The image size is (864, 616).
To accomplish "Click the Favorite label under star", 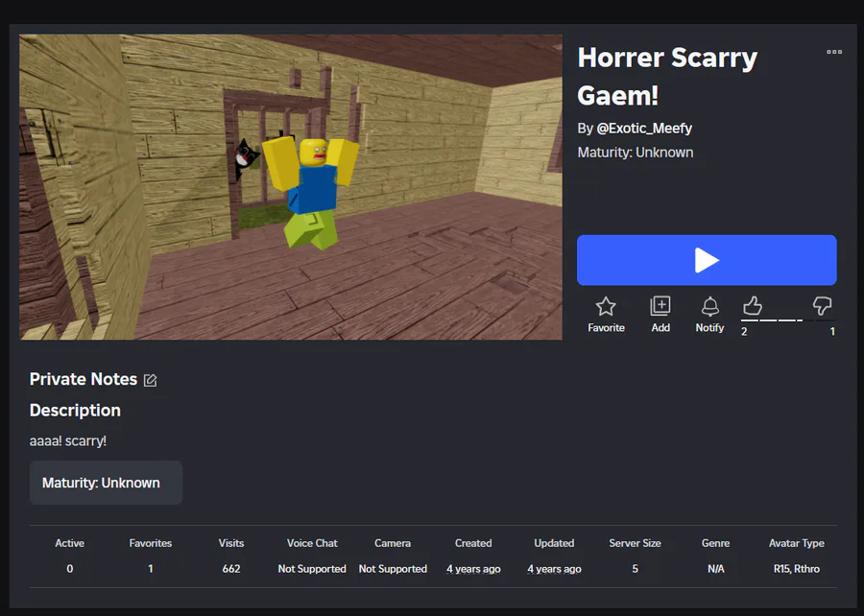I will click(606, 327).
